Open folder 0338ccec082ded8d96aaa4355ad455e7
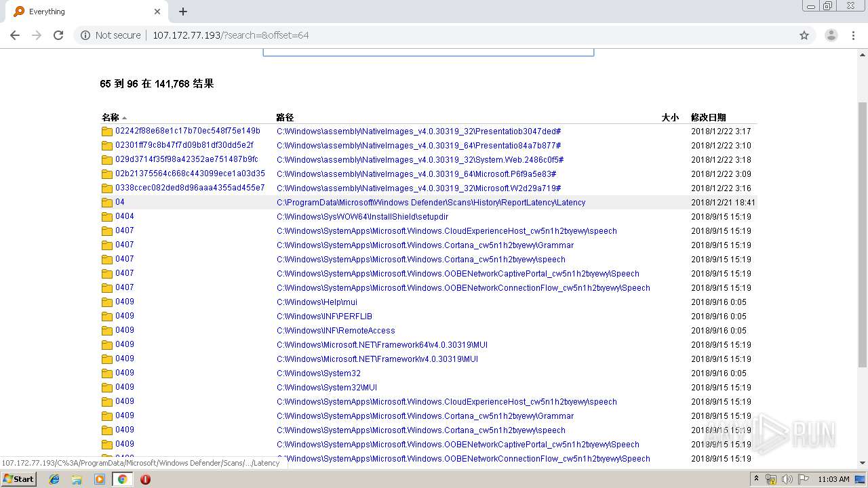This screenshot has width=868, height=488. click(x=190, y=188)
